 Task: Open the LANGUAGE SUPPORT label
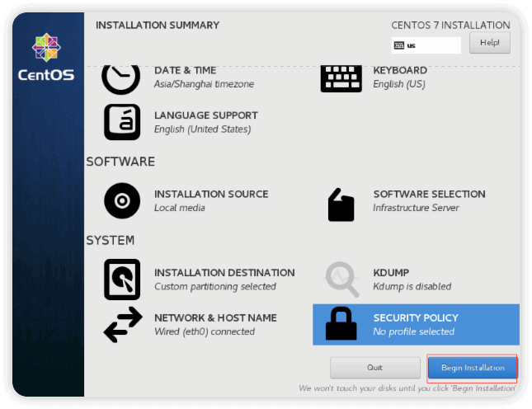click(206, 115)
